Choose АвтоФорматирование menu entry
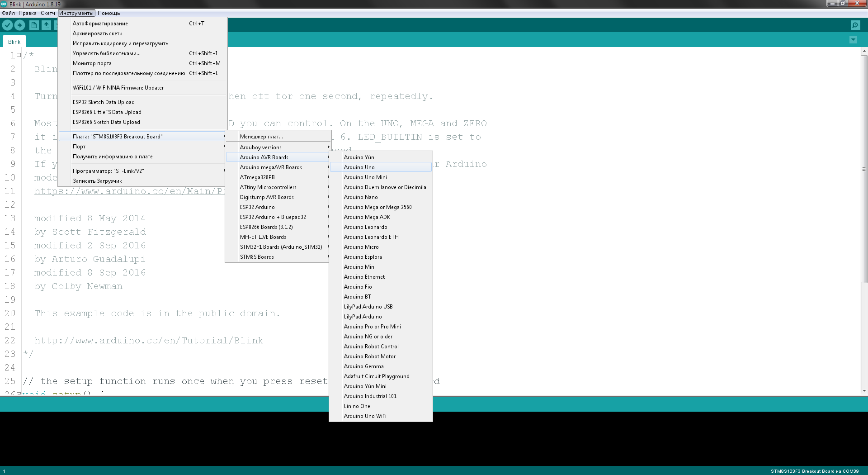 (x=142, y=24)
